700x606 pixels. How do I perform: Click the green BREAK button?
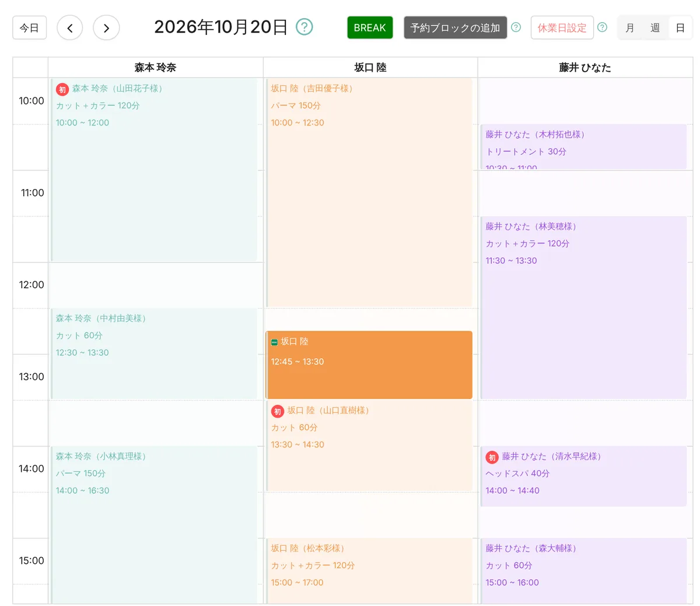(370, 27)
